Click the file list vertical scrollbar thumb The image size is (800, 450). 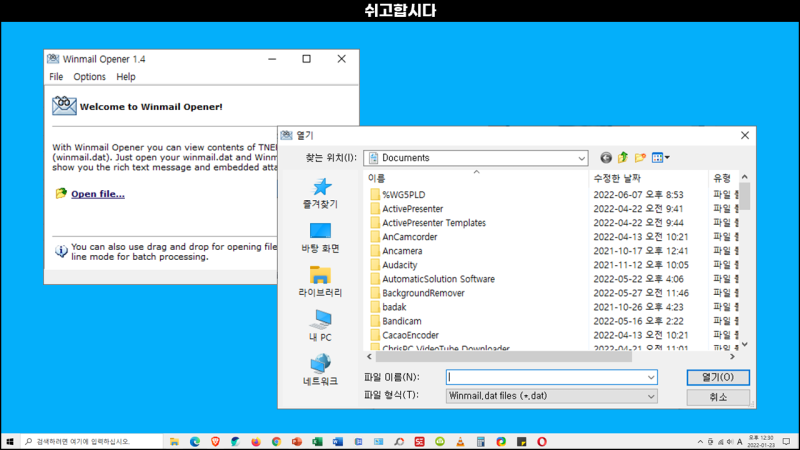(x=745, y=196)
